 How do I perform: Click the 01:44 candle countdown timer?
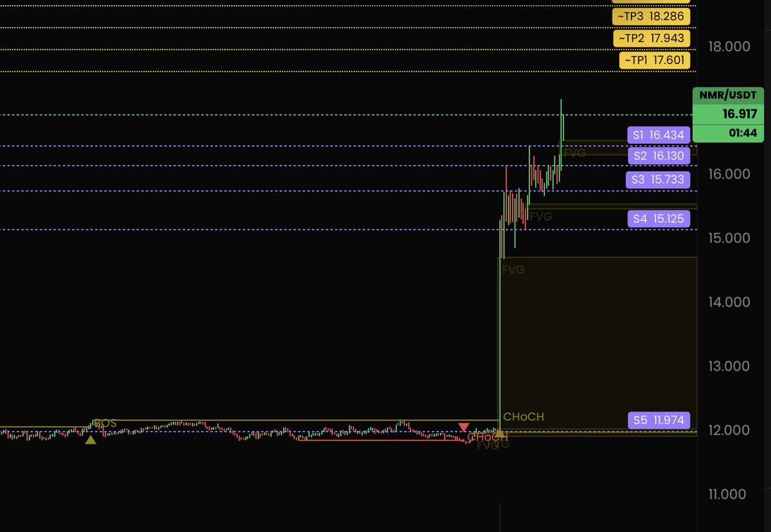point(728,134)
